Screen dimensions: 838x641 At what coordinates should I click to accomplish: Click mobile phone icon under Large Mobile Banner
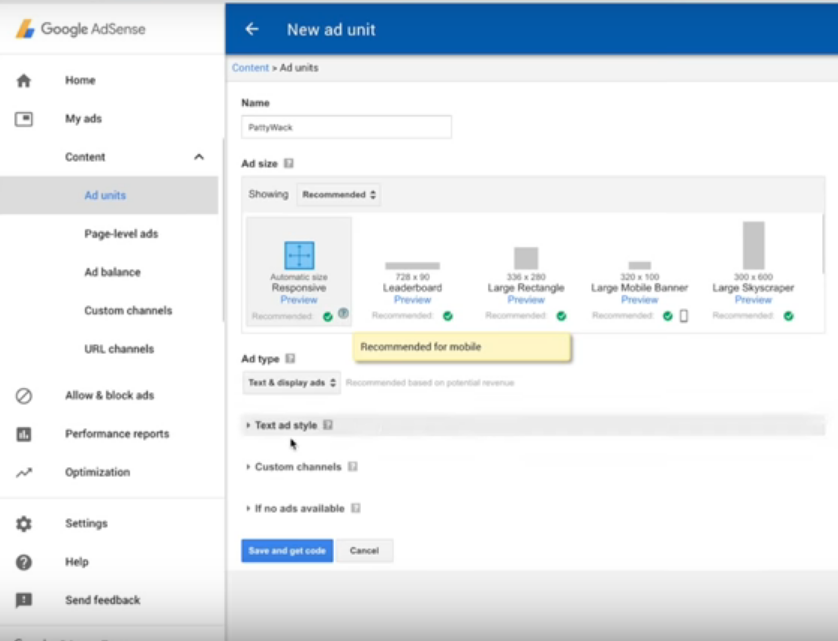(684, 316)
